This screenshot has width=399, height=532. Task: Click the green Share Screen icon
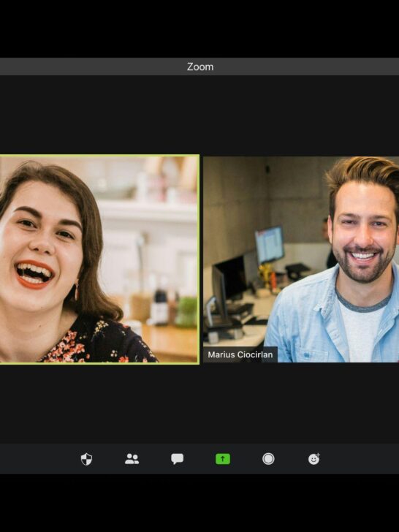223,459
